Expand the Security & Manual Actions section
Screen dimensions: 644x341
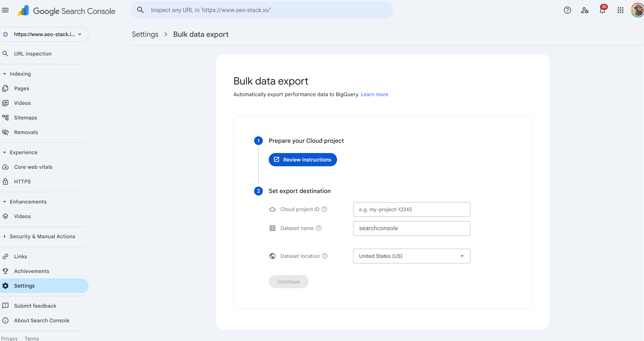coord(42,236)
